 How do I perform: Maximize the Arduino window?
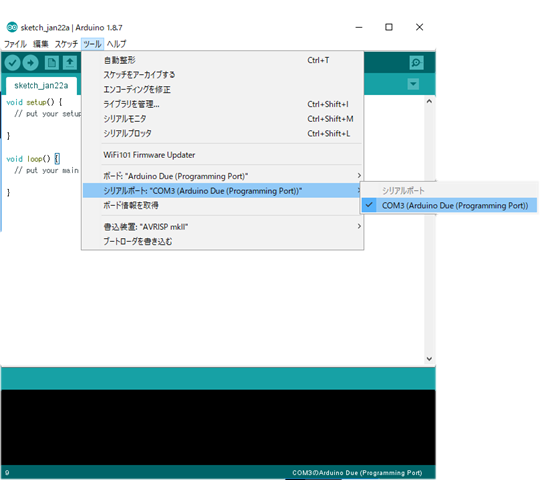389,27
